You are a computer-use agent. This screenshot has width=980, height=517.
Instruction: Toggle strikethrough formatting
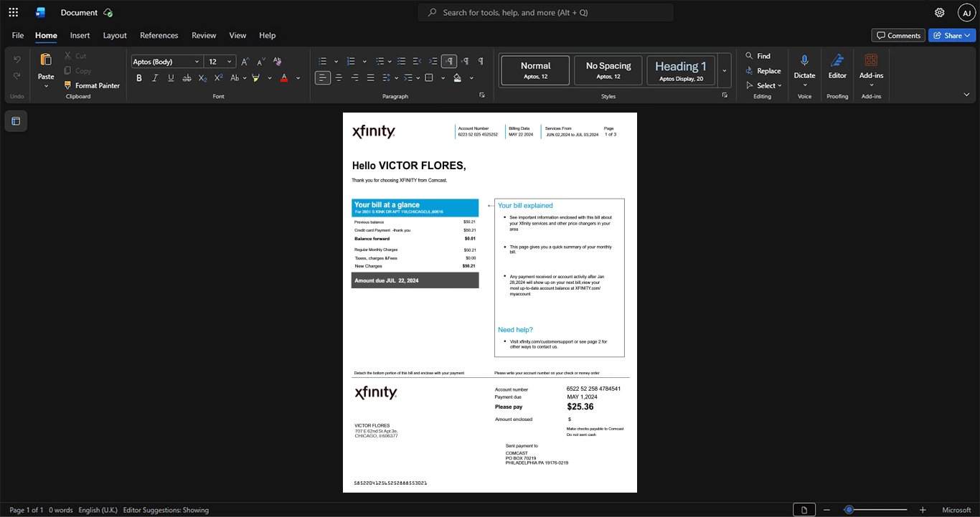[187, 77]
